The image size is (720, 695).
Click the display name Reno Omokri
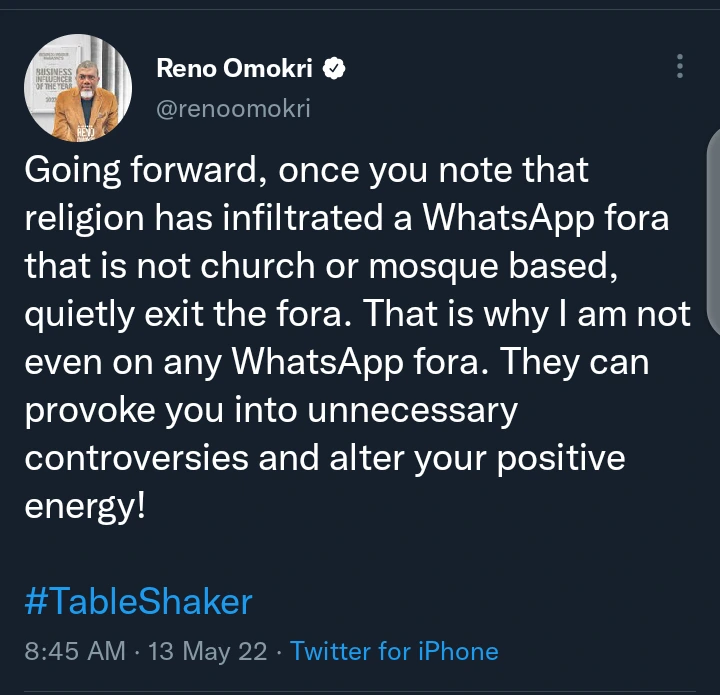pos(236,69)
